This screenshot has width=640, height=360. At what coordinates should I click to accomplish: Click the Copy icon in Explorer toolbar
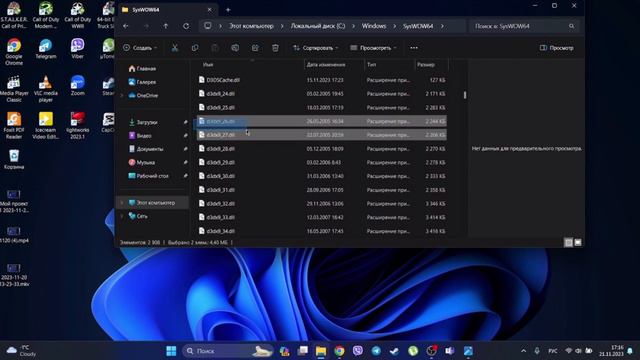pyautogui.click(x=195, y=48)
